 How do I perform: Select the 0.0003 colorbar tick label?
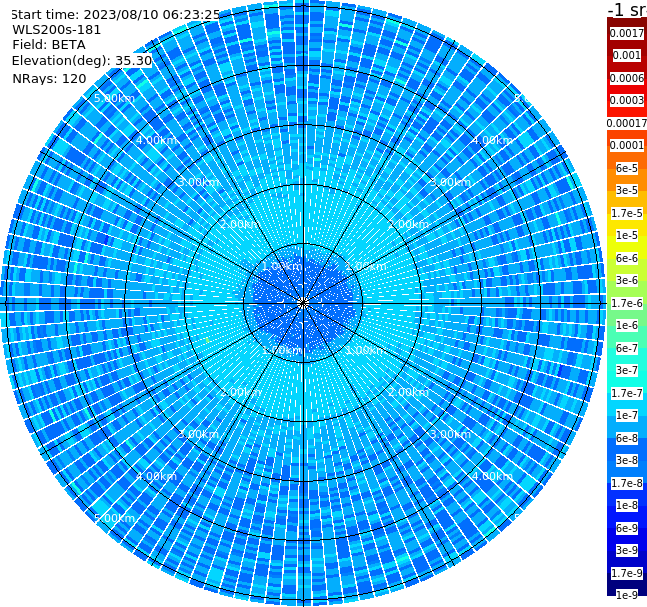tap(627, 100)
